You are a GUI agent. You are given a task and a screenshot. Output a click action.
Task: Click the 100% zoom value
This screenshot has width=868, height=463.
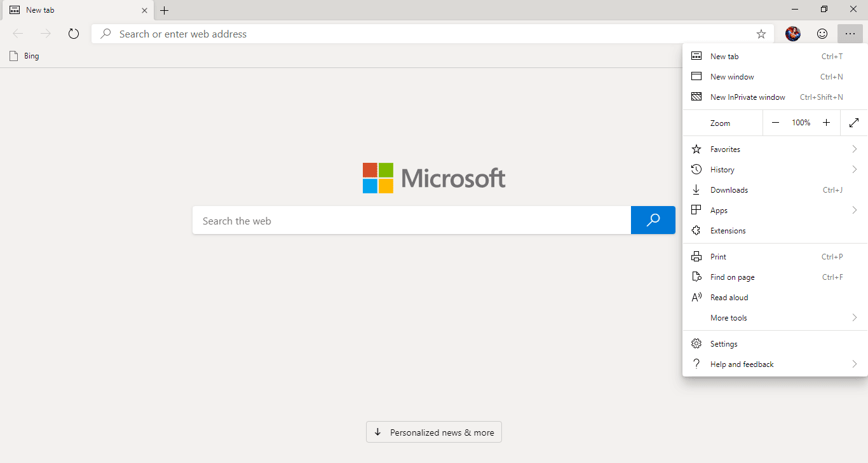pos(801,123)
